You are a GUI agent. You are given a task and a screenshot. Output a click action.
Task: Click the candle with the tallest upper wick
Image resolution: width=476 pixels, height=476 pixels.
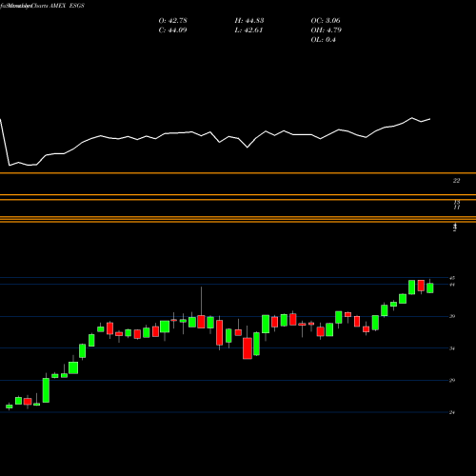click(x=201, y=322)
